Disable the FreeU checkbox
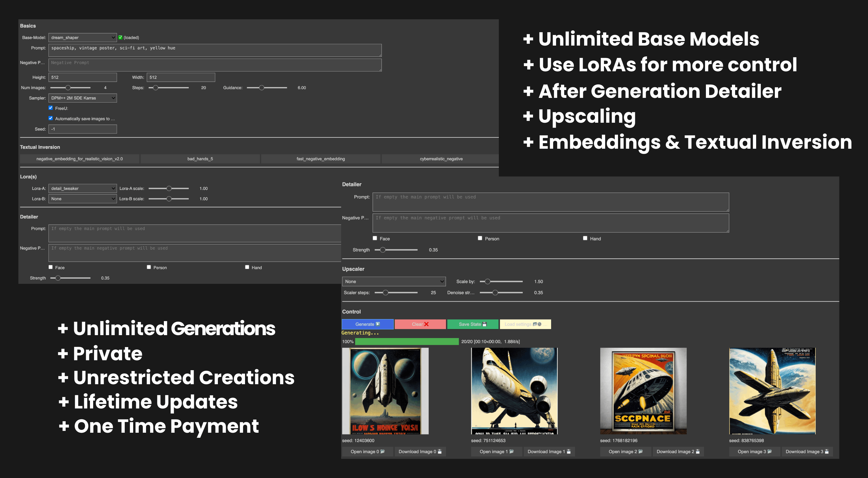Screen dimensions: 868x478 [x=51, y=108]
